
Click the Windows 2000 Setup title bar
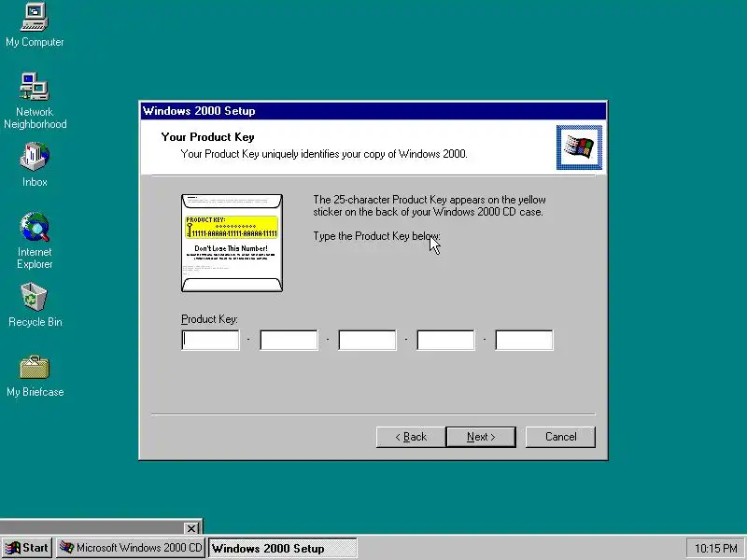[x=373, y=111]
